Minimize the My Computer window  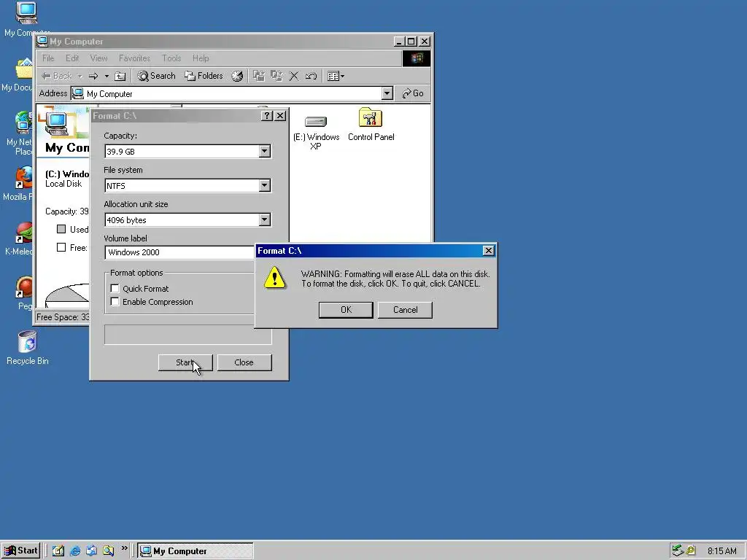pos(399,42)
